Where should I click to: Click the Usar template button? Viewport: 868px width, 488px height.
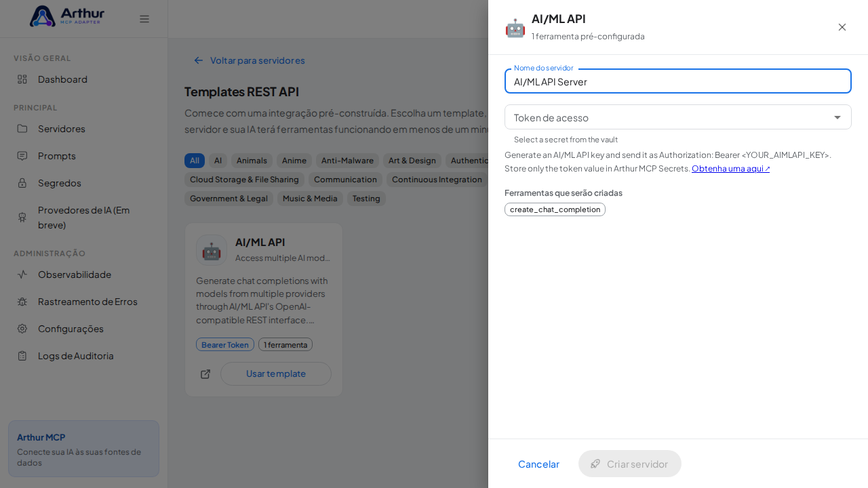[276, 374]
